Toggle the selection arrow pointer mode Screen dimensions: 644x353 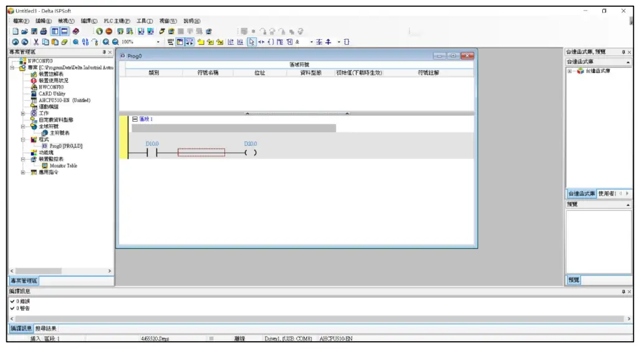251,42
